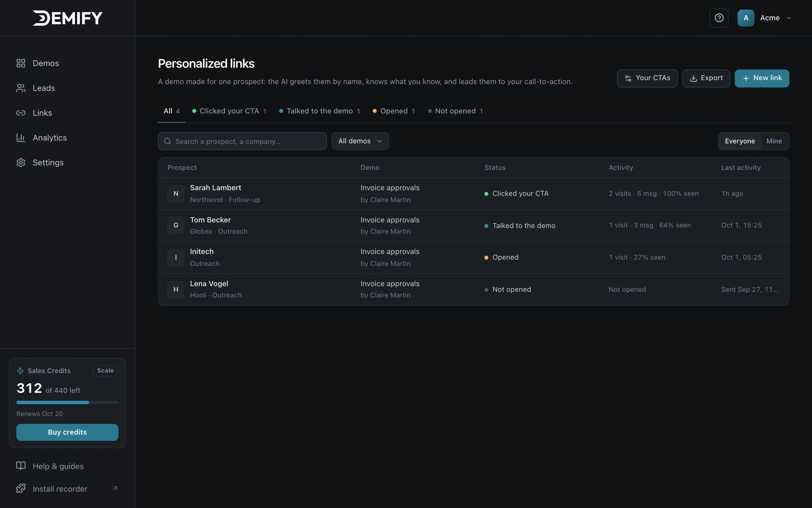Click '2 visits · 6 msg · 100% seen' activity
Viewport: 812px width, 508px height.
(x=654, y=194)
